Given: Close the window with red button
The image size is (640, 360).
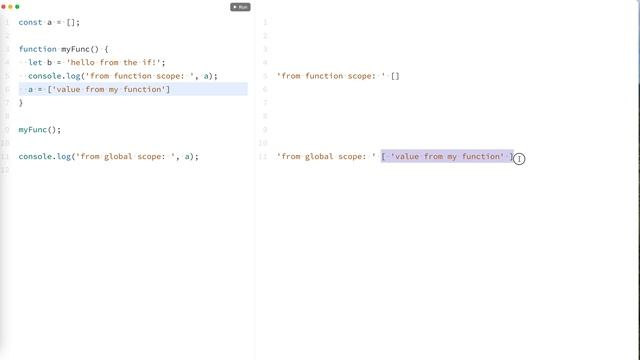Looking at the screenshot, I should pos(4,7).
